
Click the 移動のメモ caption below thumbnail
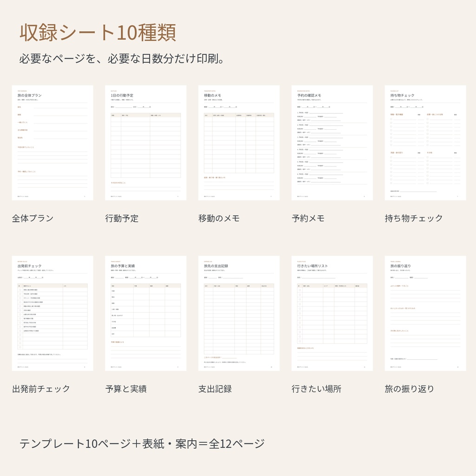click(x=219, y=218)
